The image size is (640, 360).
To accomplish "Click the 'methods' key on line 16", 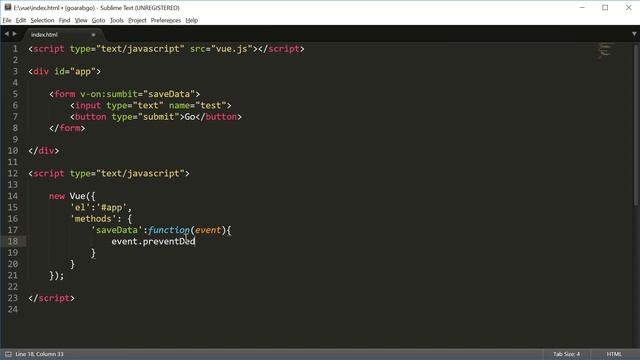I will pos(93,219).
